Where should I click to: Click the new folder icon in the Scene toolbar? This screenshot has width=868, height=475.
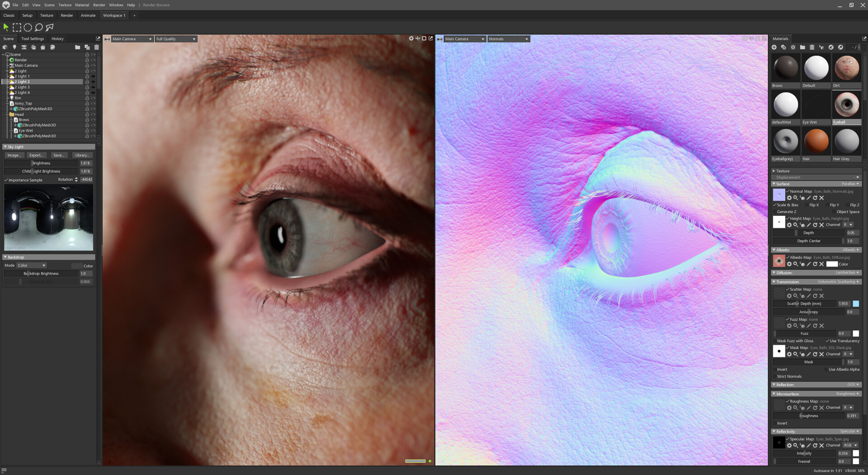[x=78, y=47]
